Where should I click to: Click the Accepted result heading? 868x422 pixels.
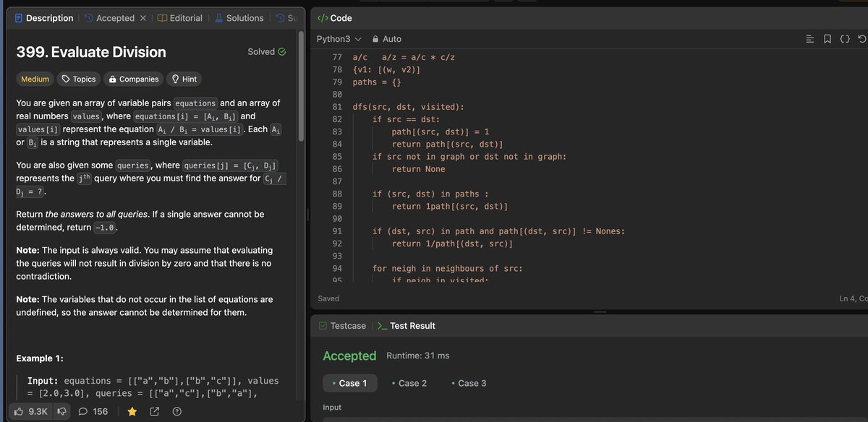[x=349, y=356]
